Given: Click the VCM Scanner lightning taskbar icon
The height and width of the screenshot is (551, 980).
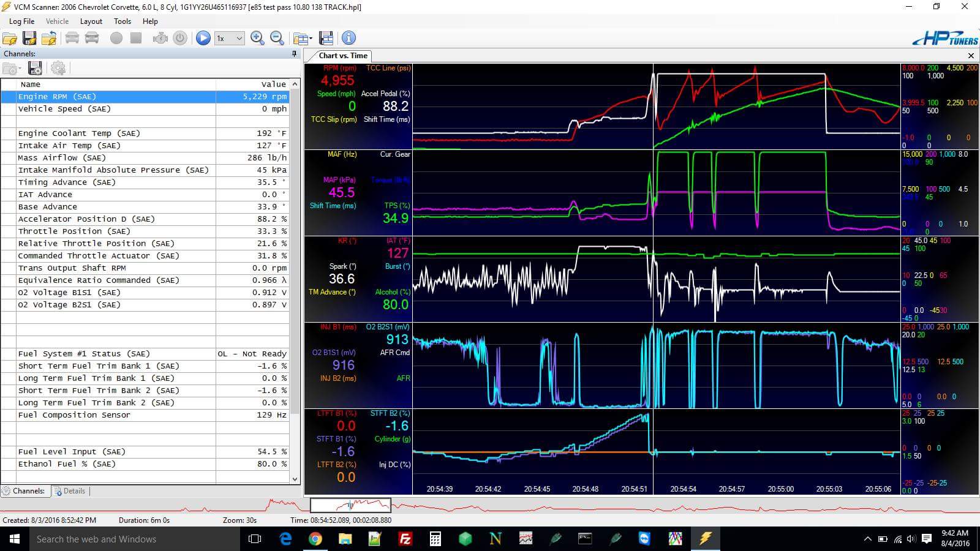Looking at the screenshot, I should click(x=705, y=539).
